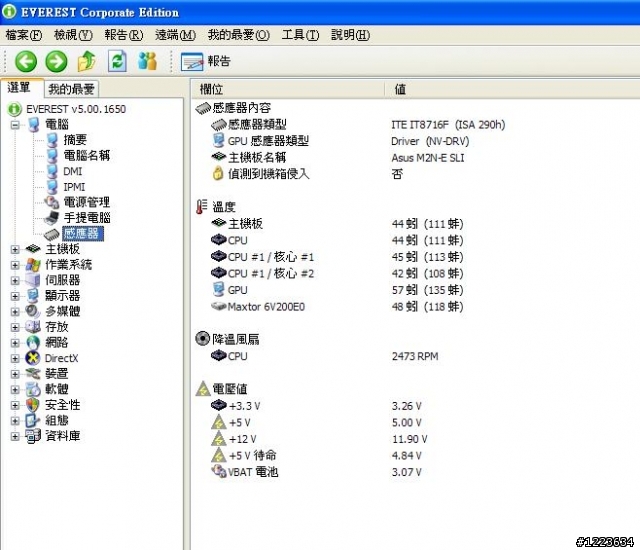Click the users icon in toolbar
This screenshot has height=550, width=640.
coord(147,61)
